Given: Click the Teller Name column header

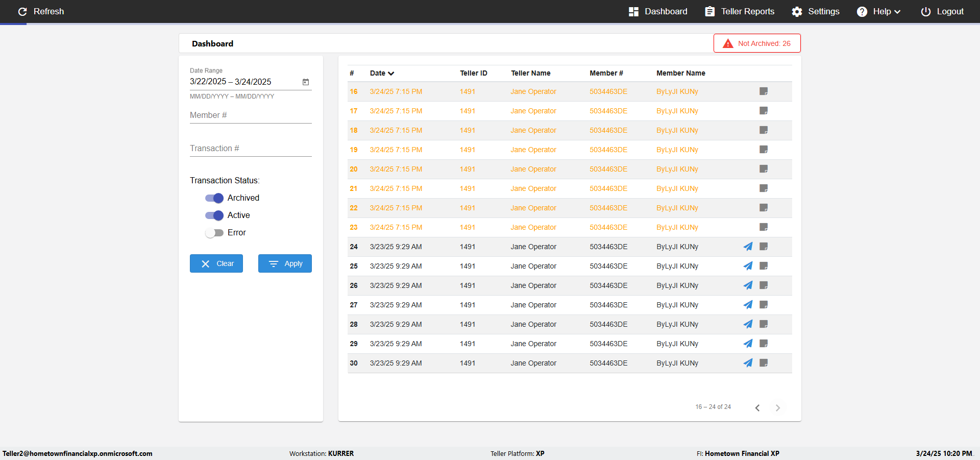Looking at the screenshot, I should 531,73.
